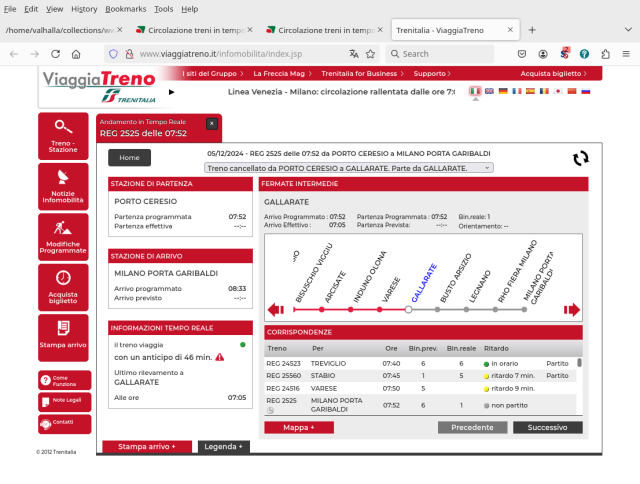
Task: Open the Tools menu
Action: click(164, 9)
